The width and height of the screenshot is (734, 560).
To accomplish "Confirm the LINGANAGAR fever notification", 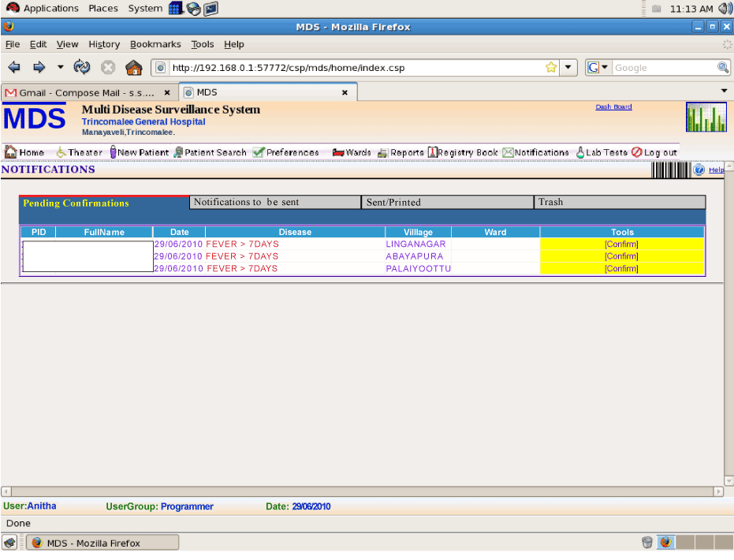I will [621, 245].
